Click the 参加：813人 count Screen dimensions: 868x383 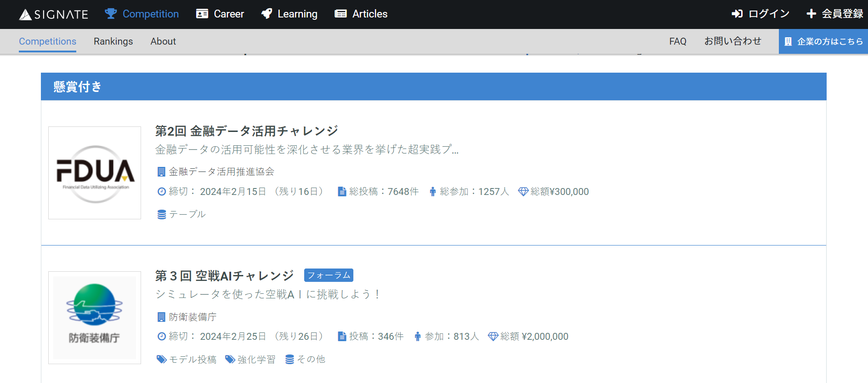(452, 337)
